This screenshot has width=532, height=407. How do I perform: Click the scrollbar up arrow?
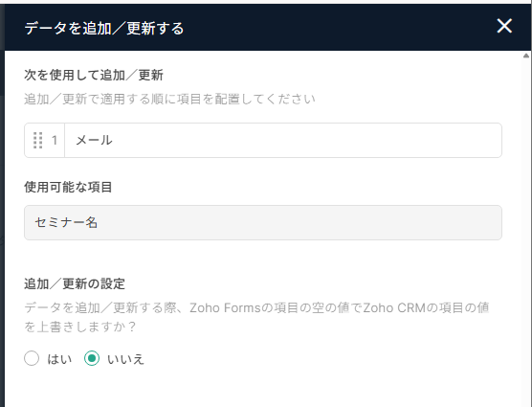526,56
